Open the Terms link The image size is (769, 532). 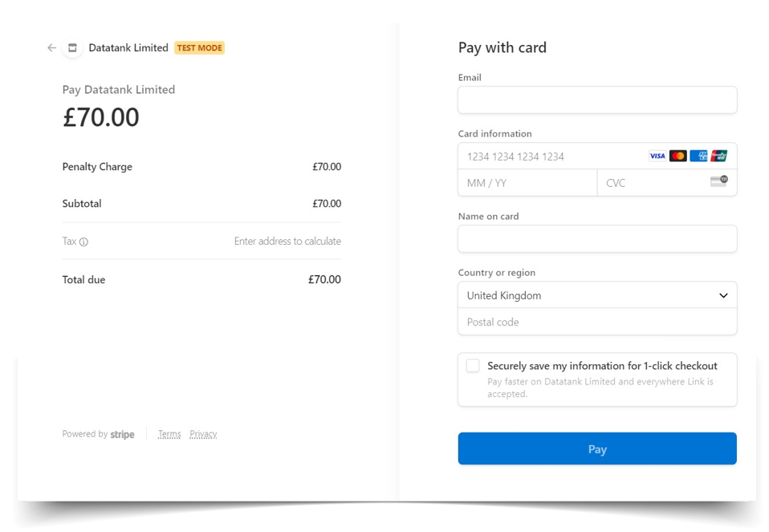[169, 434]
